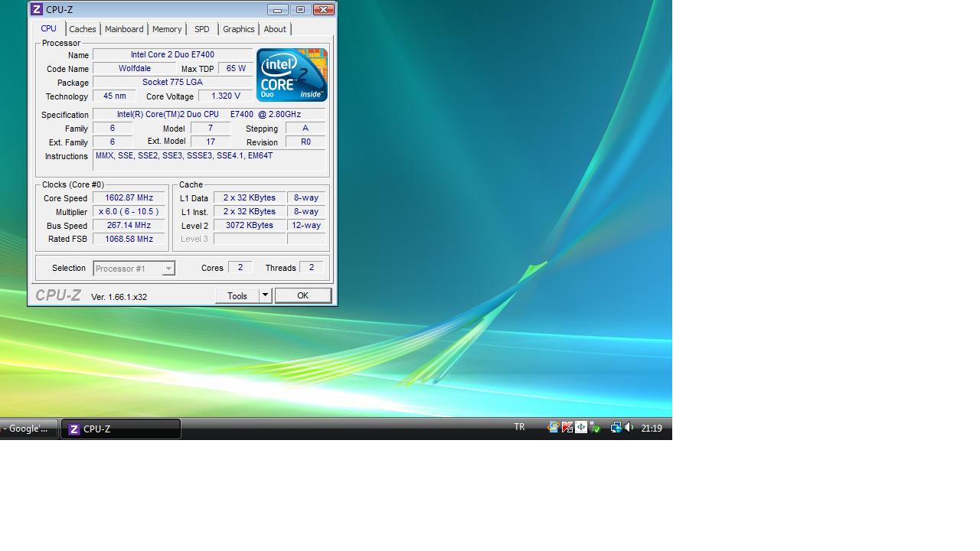980x551 pixels.
Task: Open the Kaspersky tray icon
Action: coord(567,428)
